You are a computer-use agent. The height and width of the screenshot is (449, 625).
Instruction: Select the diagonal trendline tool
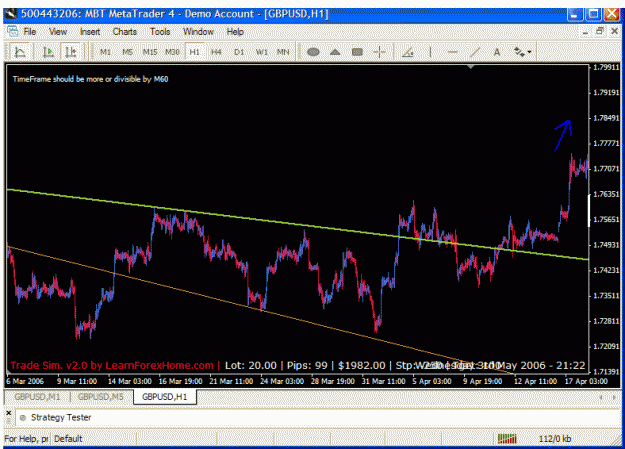coord(475,52)
